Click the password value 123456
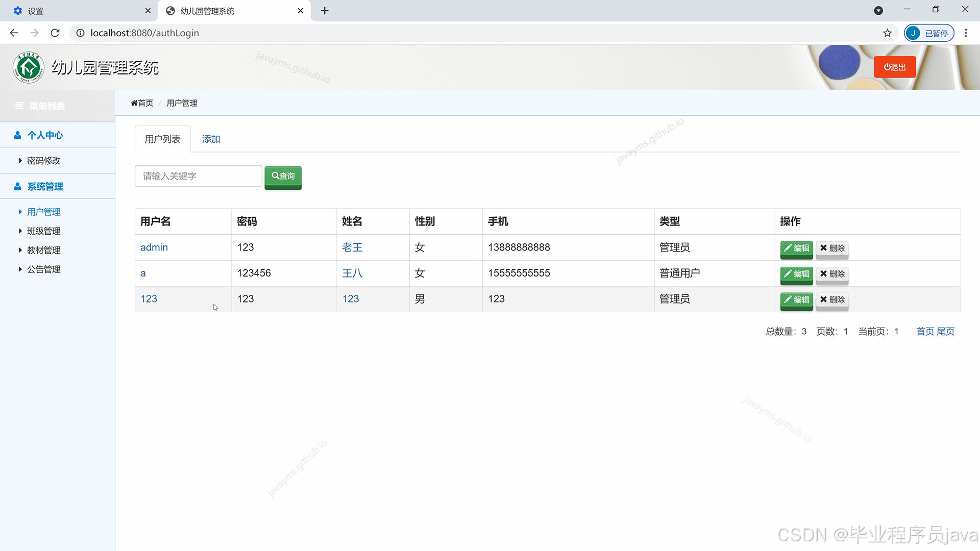This screenshot has height=551, width=980. point(254,273)
